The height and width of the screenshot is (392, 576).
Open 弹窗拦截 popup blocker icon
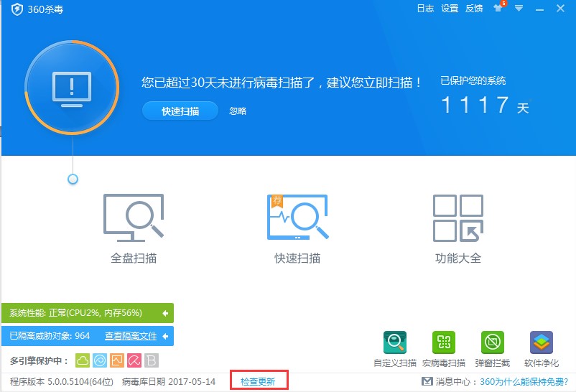(x=493, y=342)
